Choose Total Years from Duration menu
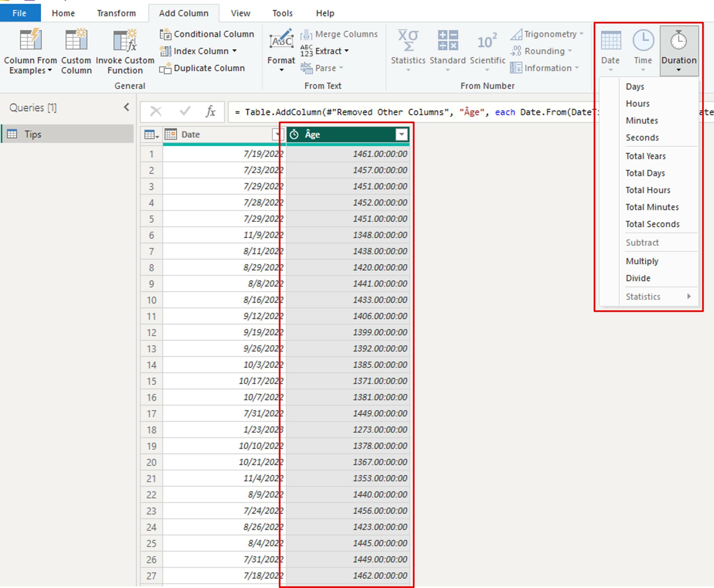The image size is (714, 588). pos(646,156)
